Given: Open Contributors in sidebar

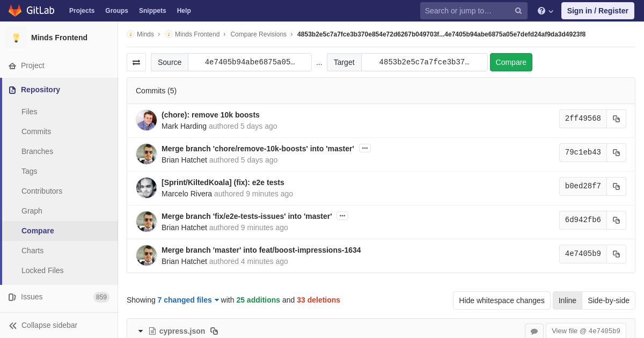Looking at the screenshot, I should click(x=42, y=191).
